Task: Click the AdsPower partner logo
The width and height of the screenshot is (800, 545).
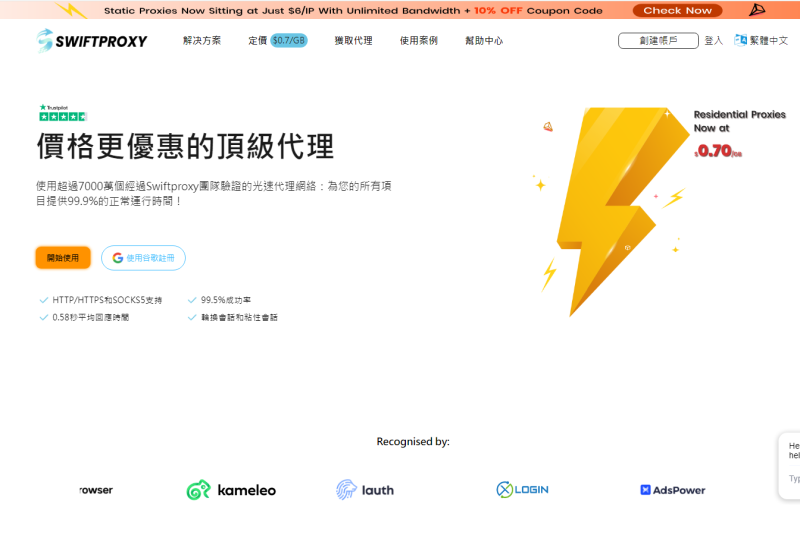Action: point(672,490)
